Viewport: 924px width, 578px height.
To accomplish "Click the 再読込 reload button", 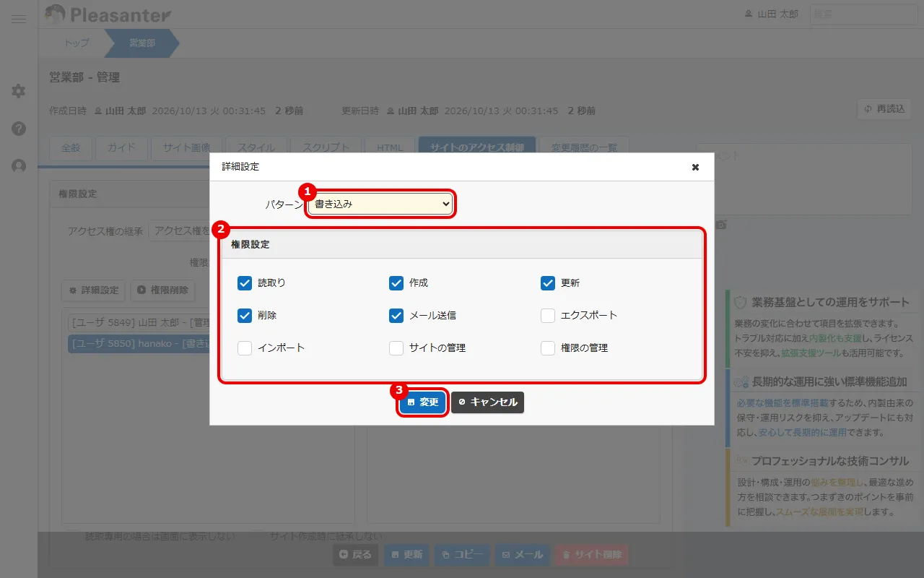I will (x=884, y=109).
